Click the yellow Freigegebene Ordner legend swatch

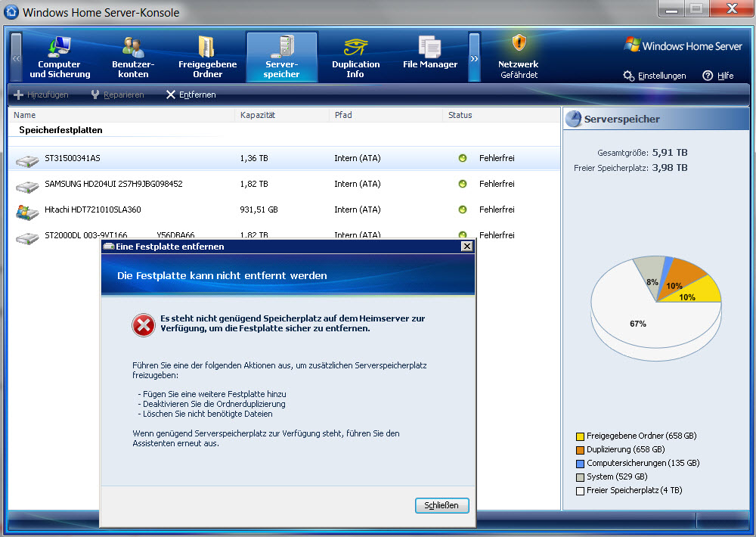[x=580, y=436]
